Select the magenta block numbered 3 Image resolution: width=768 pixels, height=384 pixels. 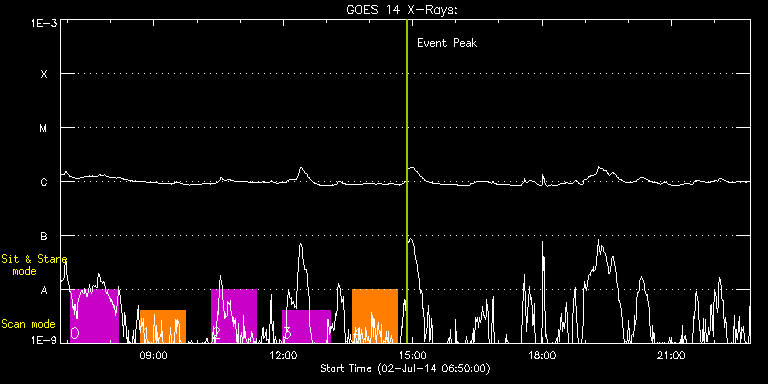(x=306, y=326)
